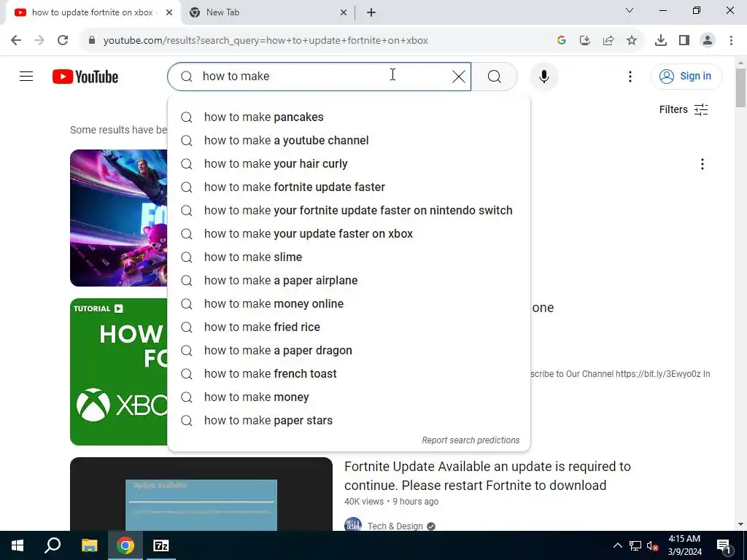
Task: Open network status tray icon
Action: click(635, 545)
